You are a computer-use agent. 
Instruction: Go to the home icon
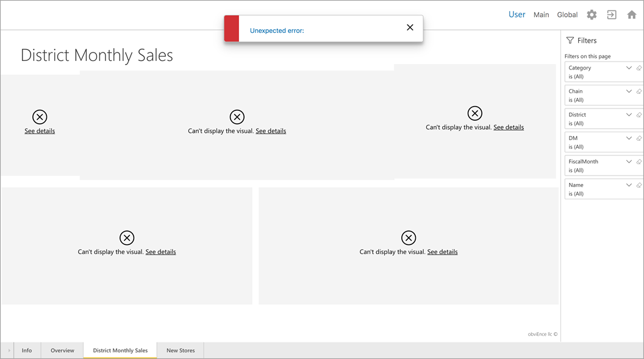click(x=632, y=15)
